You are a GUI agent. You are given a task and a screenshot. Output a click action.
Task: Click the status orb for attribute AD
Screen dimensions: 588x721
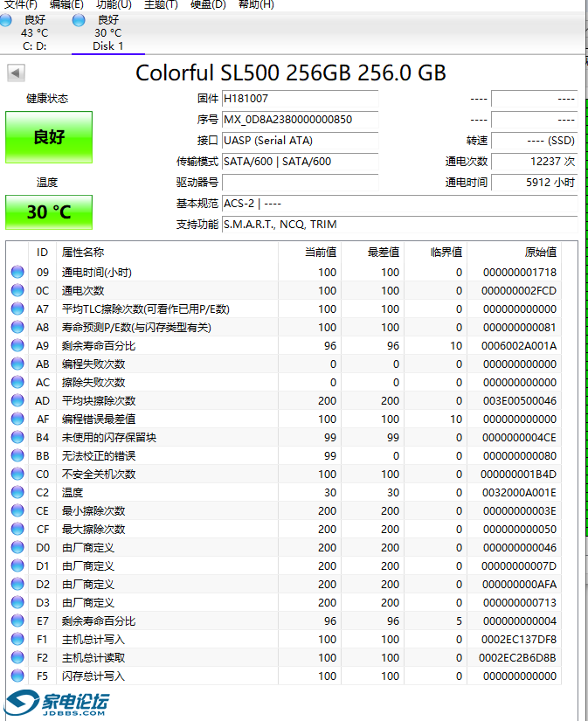coord(17,400)
